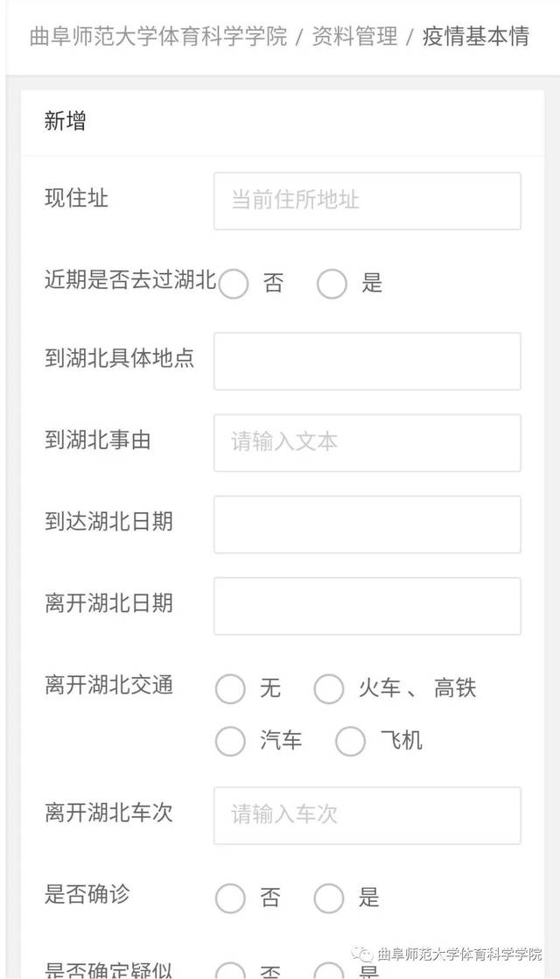
Task: Choose 飞机 as transportation
Action: [x=349, y=741]
